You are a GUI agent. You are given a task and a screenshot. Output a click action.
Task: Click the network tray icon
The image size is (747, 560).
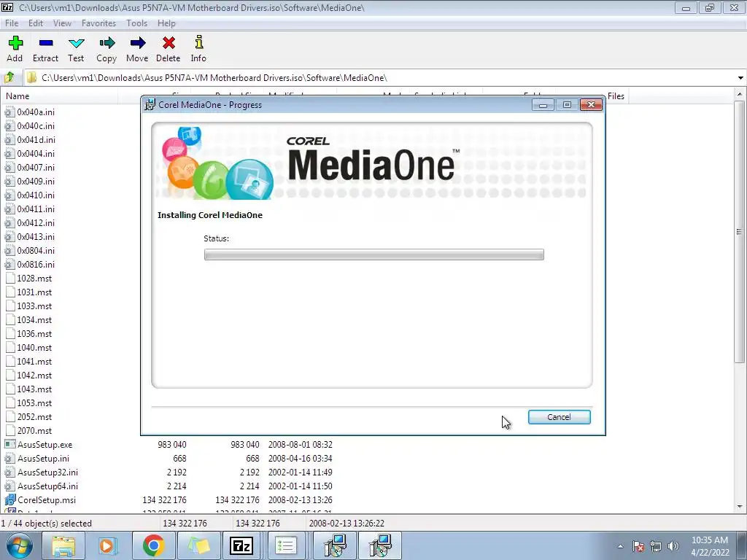(x=656, y=546)
